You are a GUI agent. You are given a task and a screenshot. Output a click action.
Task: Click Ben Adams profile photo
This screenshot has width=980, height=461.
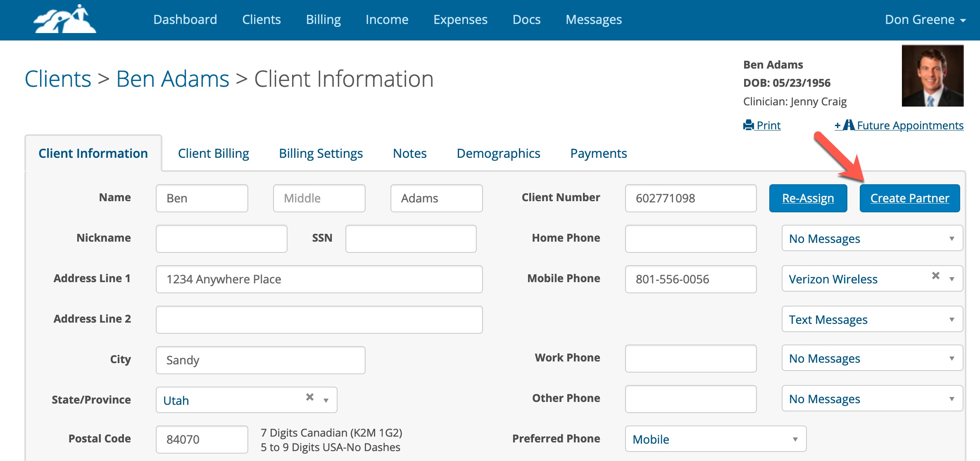point(932,76)
